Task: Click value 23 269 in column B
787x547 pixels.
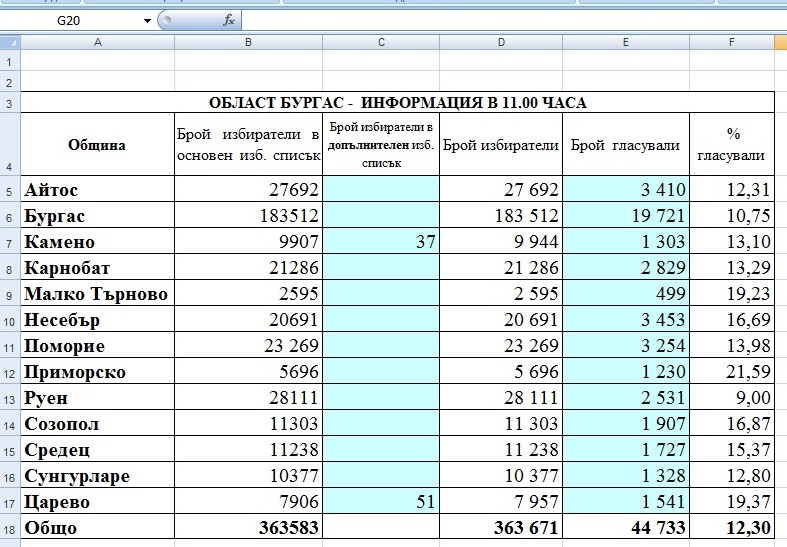Action: [x=248, y=346]
